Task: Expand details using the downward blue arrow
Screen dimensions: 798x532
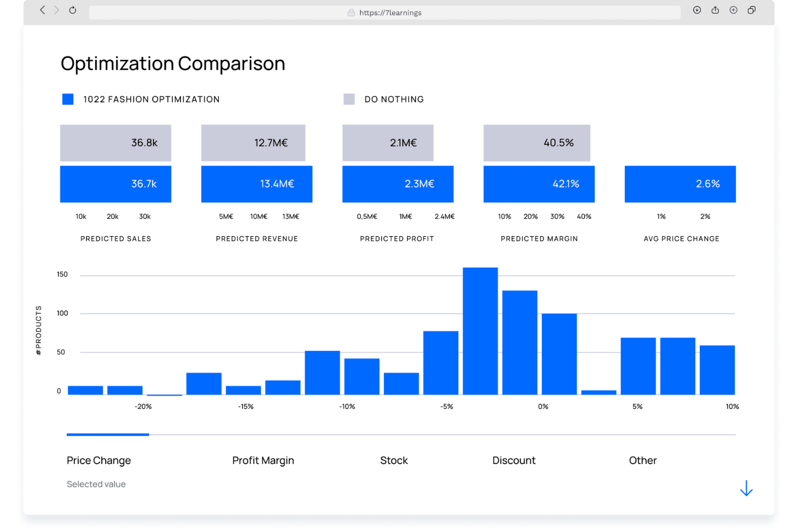Action: (746, 488)
